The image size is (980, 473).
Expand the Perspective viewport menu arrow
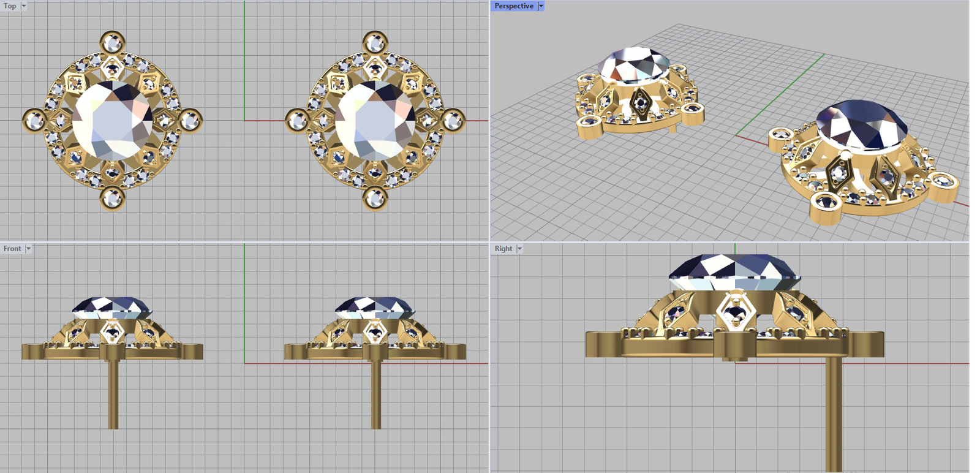coord(541,6)
